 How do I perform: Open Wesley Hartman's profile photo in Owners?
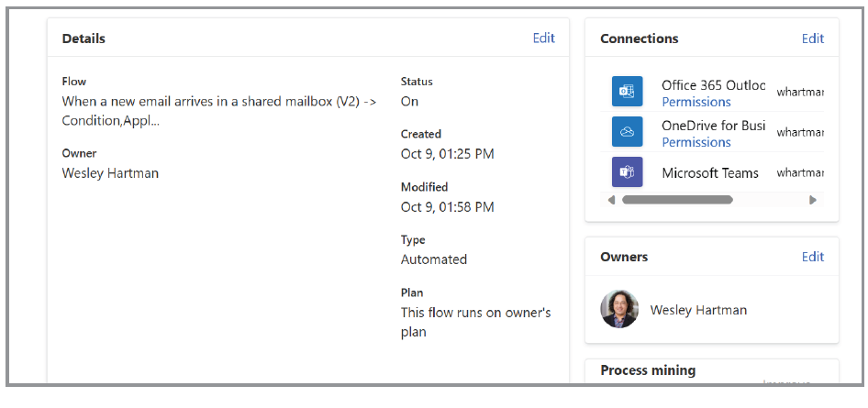(x=619, y=310)
